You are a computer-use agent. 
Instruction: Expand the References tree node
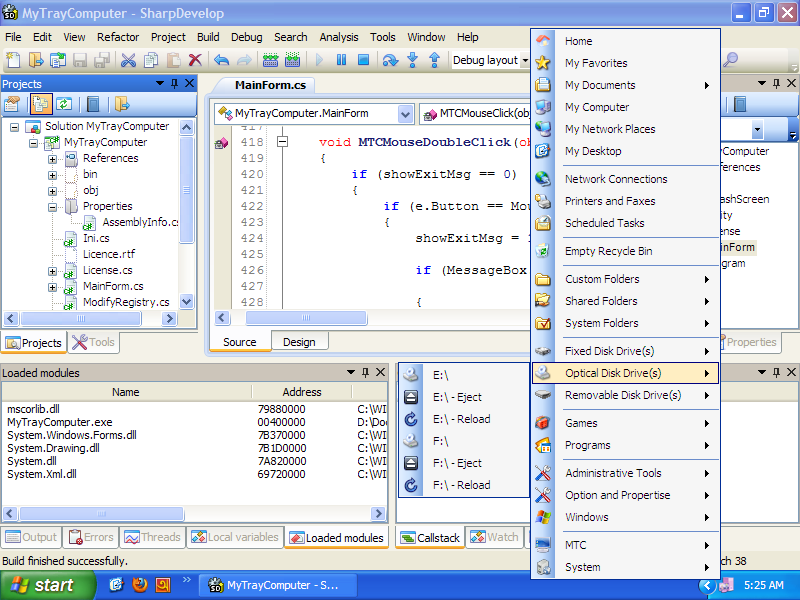point(52,158)
